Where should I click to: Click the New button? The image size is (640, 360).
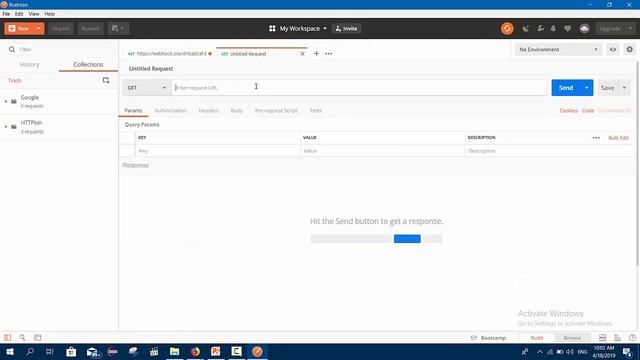[x=19, y=29]
